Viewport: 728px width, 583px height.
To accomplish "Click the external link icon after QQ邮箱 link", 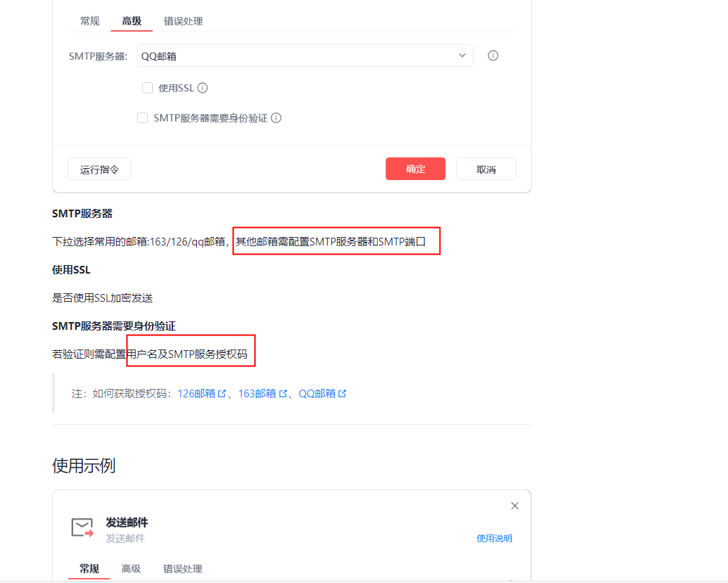I will [x=342, y=394].
